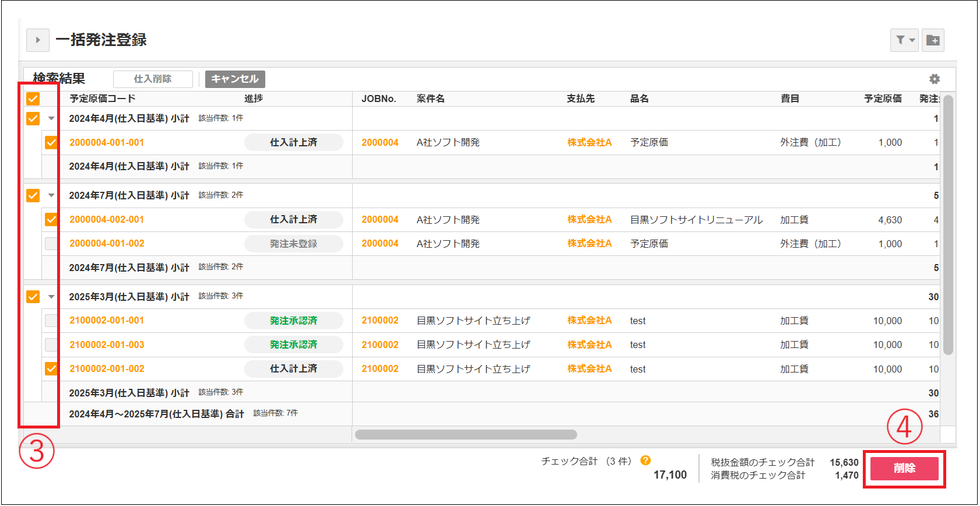The width and height of the screenshot is (980, 506).
Task: Sort by the 支払先 column header
Action: [x=581, y=99]
